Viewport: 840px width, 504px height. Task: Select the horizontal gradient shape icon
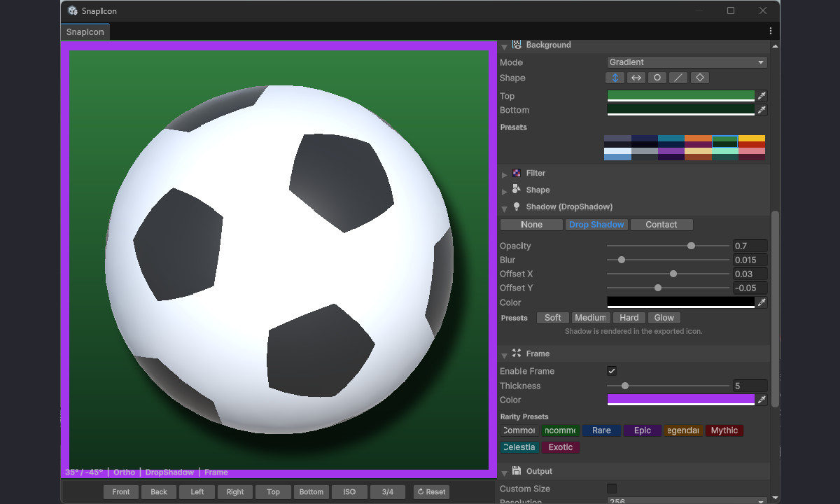636,77
